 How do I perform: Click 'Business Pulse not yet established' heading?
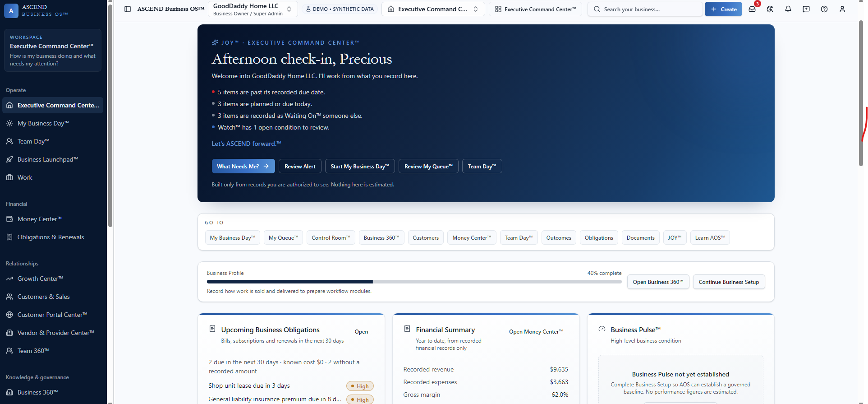(680, 374)
